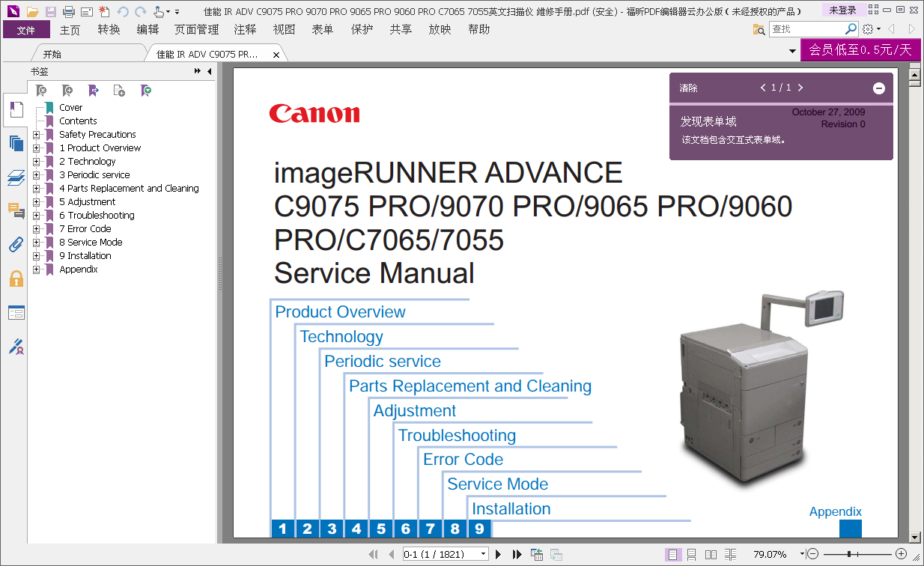Expand the Safety Precautions bookmark

point(36,135)
